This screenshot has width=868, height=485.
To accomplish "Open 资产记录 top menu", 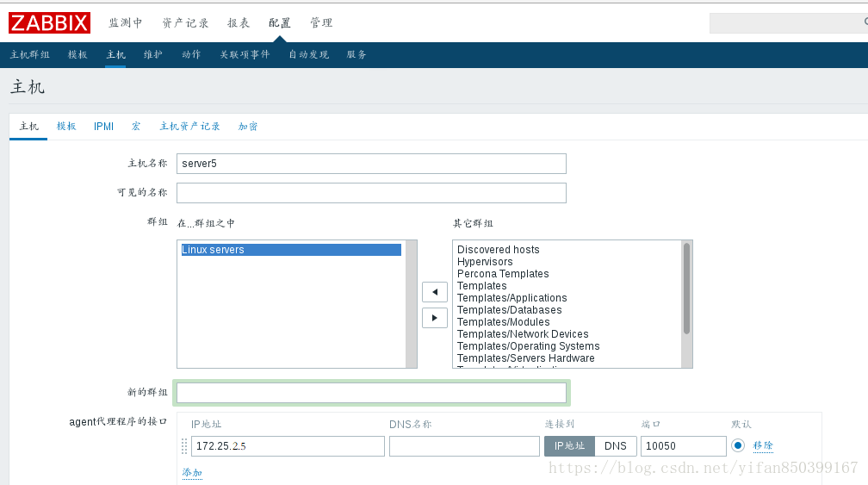I will pos(185,22).
